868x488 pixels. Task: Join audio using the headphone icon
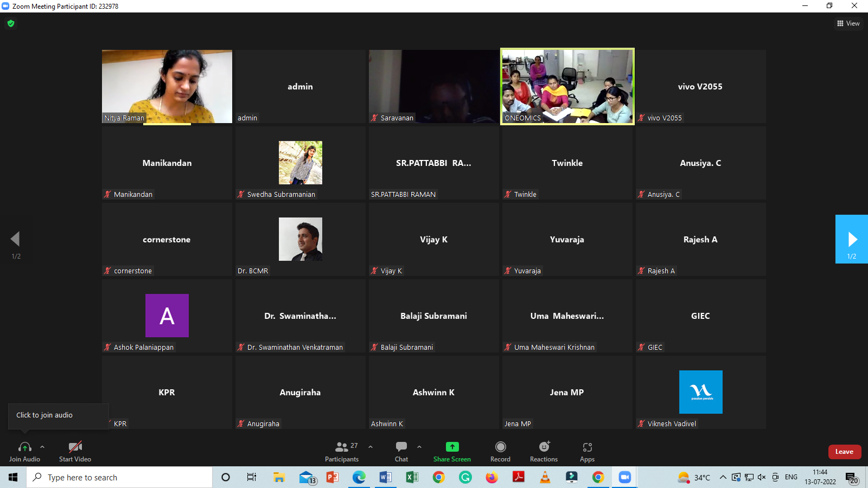click(x=24, y=447)
